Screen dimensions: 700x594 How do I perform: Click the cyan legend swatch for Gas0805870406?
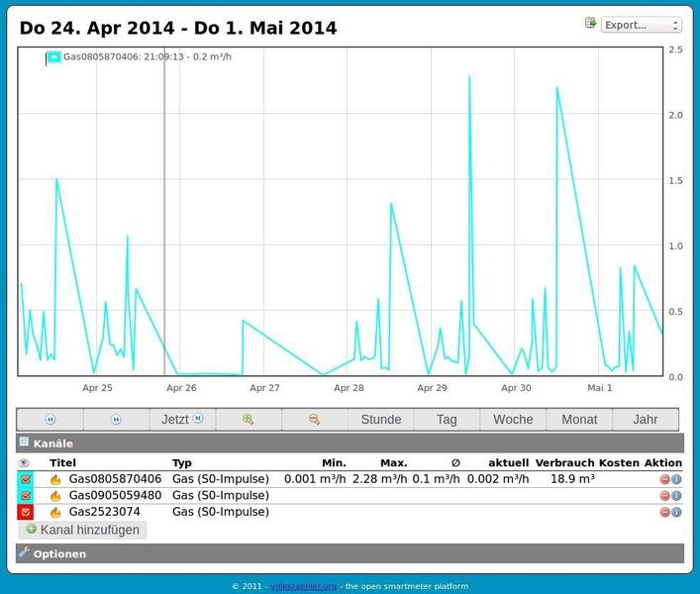(x=54, y=57)
